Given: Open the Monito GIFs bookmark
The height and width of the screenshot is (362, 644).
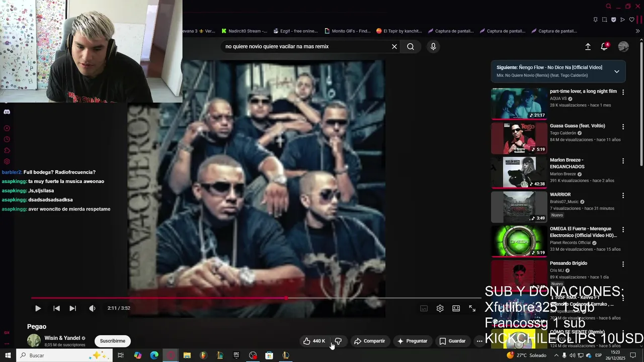Looking at the screenshot, I should pos(348,31).
